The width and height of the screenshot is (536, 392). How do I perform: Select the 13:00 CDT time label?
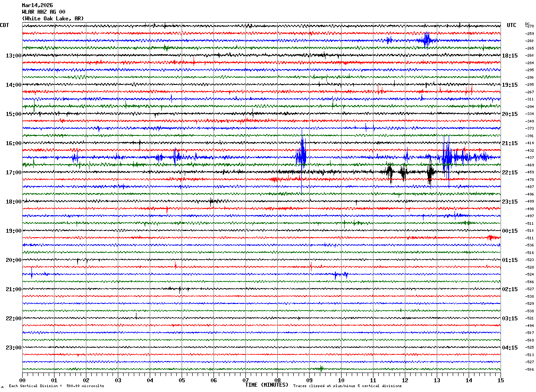point(13,56)
